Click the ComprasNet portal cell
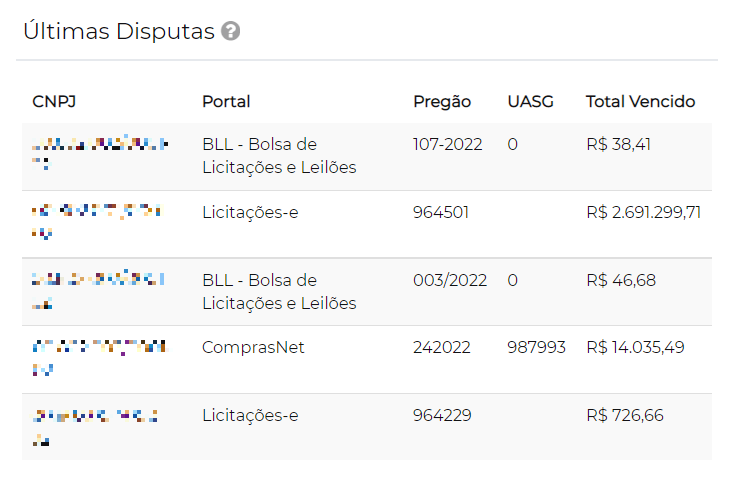 click(x=253, y=348)
